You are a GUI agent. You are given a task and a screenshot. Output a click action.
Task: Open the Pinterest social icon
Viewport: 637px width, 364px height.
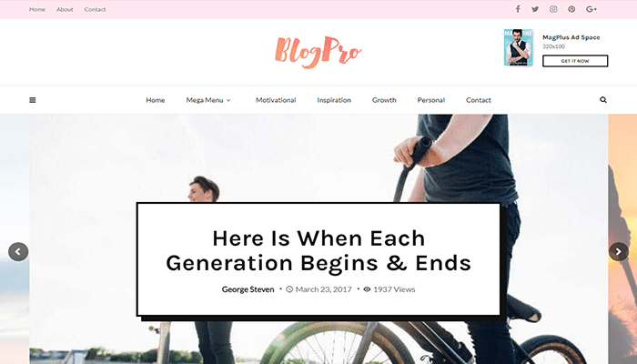(571, 9)
